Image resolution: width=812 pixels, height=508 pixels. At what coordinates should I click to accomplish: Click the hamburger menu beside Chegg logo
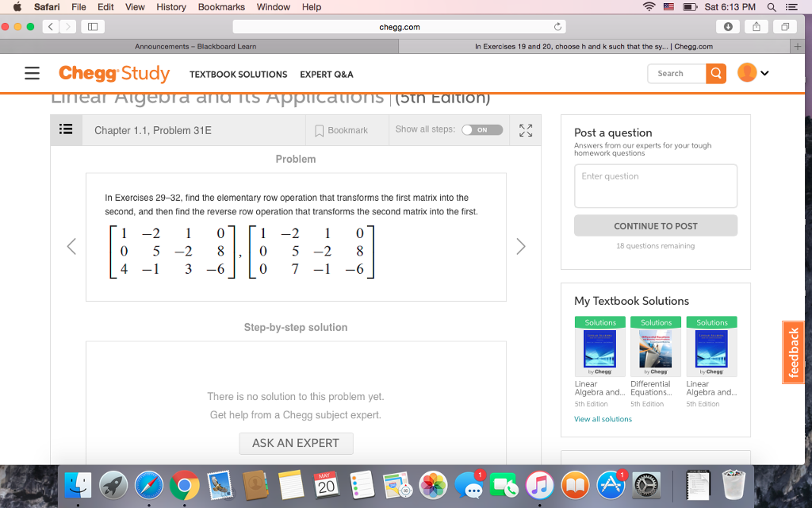[32, 73]
